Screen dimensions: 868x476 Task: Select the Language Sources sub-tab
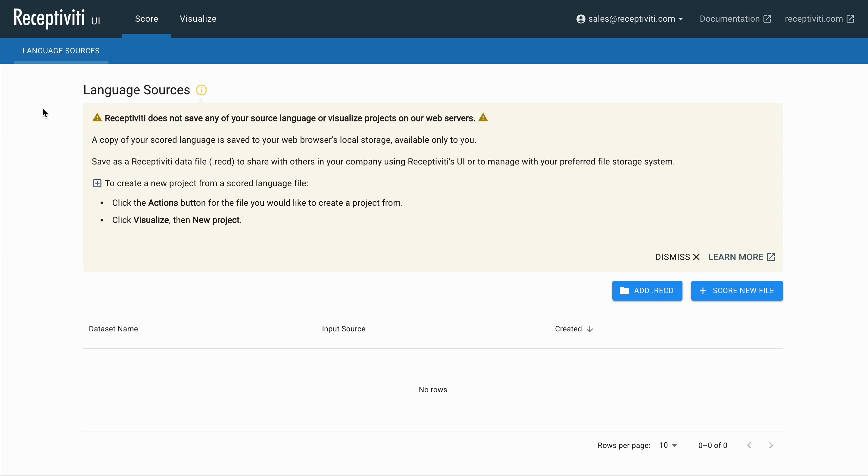(x=61, y=51)
